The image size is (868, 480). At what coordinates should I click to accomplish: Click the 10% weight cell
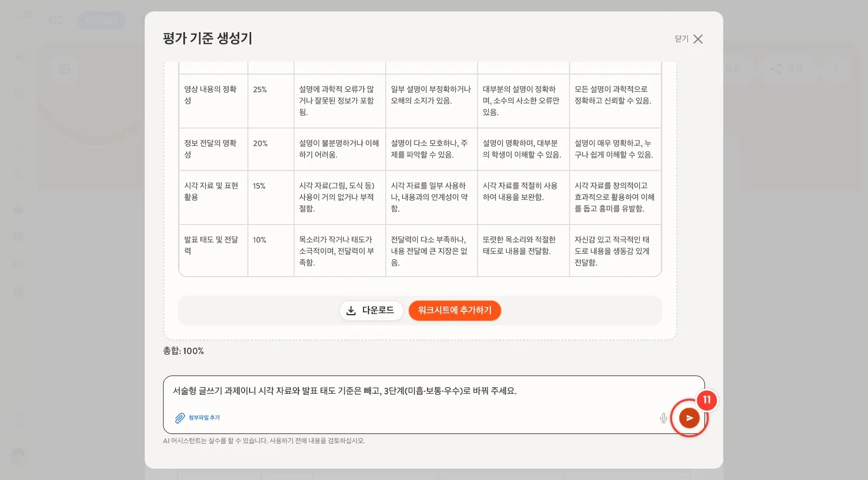[271, 251]
